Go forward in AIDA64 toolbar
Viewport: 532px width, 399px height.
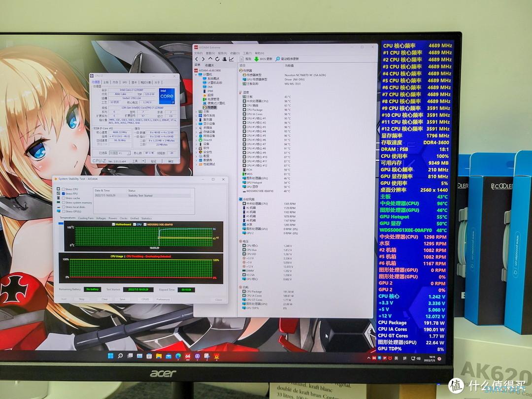click(203, 59)
